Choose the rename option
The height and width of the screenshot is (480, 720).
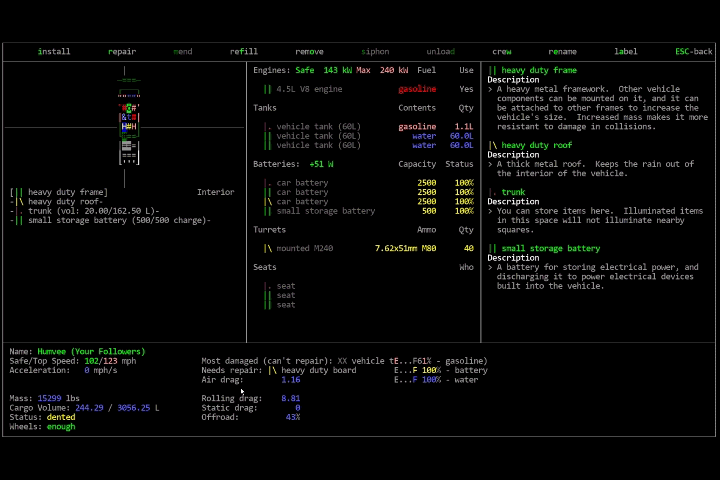tap(562, 51)
